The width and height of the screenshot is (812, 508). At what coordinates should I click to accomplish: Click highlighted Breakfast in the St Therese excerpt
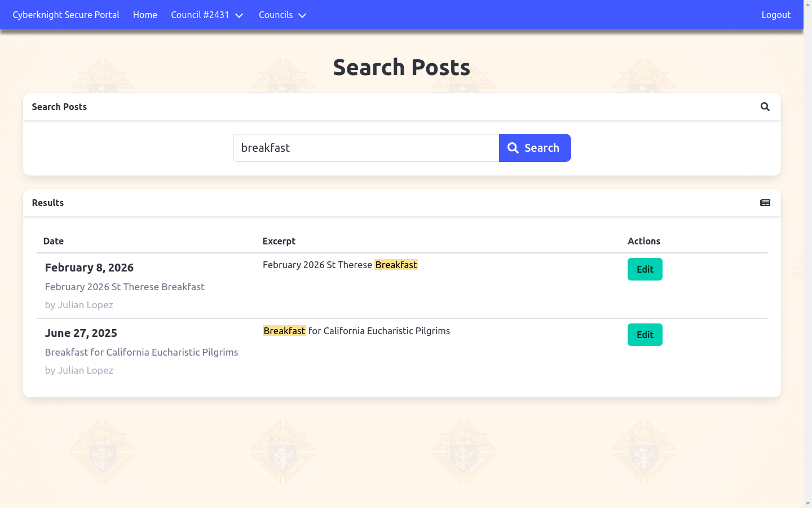396,265
